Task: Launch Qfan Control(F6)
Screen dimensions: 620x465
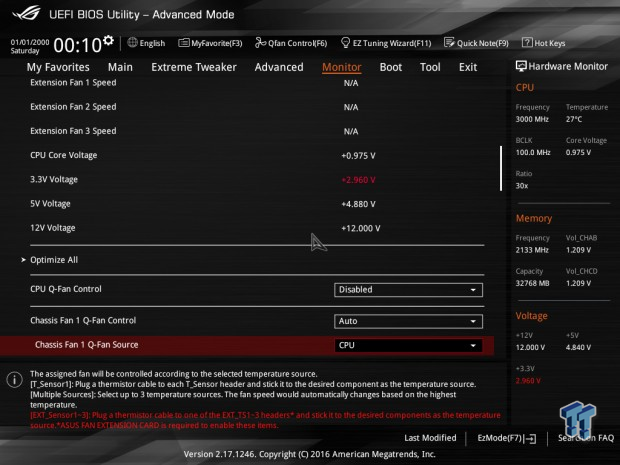Action: coord(291,43)
